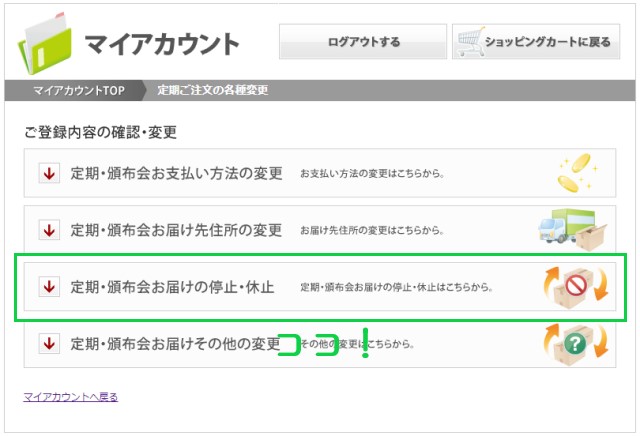Open 定期・頒布会お届けその他の変更 link

175,343
